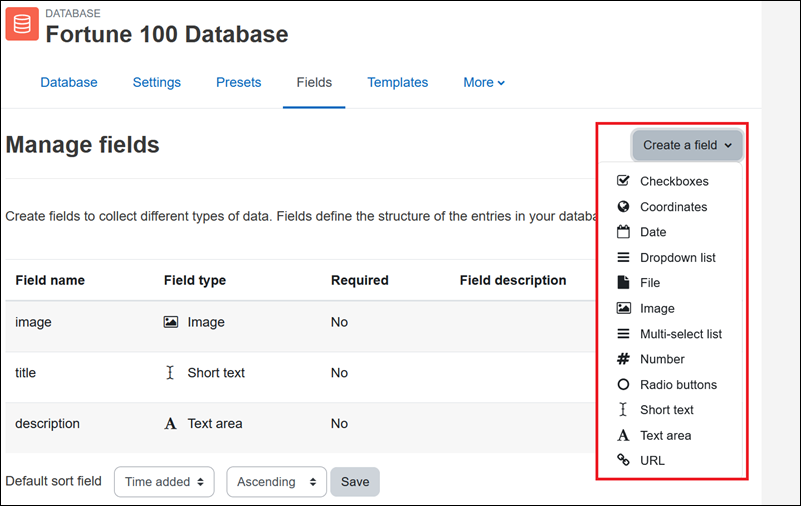Click the Text area letter A icon in menu
Screen dimensions: 801x506
[x=623, y=435]
